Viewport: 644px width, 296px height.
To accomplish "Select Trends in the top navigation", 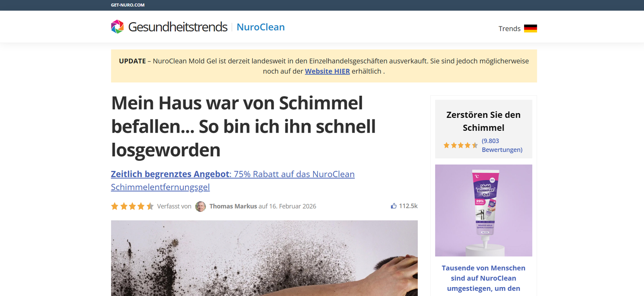I will (x=510, y=29).
